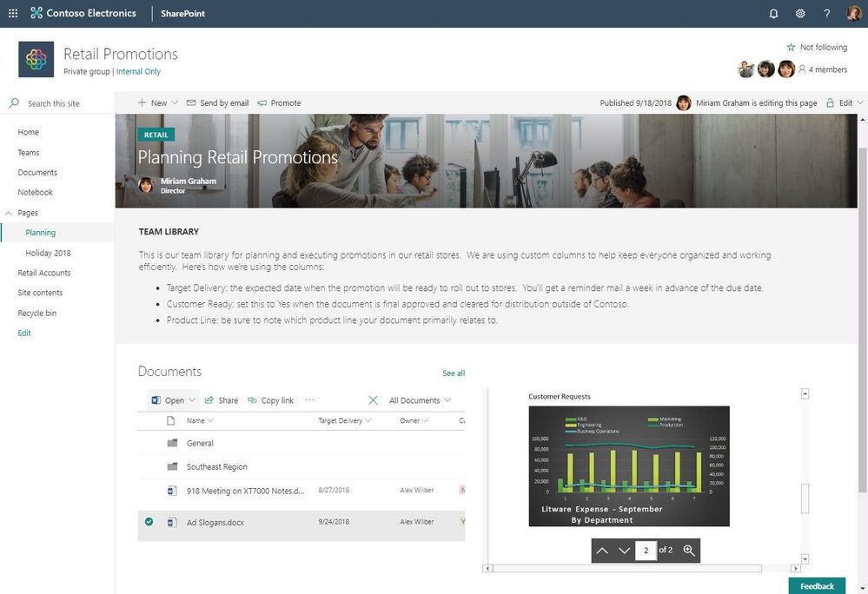Click the Contoso Electronics logo

coord(36,13)
